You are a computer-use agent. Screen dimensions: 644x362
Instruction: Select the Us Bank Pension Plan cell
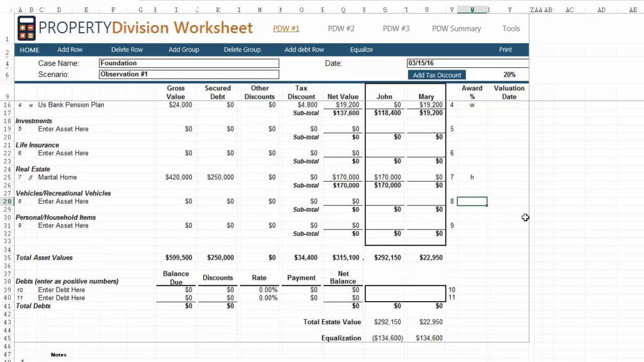71,105
